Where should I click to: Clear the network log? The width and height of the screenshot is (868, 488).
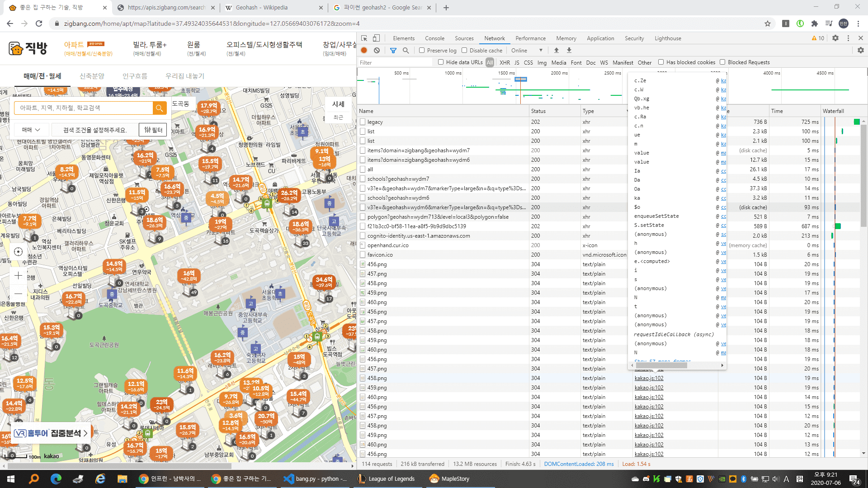(x=377, y=50)
